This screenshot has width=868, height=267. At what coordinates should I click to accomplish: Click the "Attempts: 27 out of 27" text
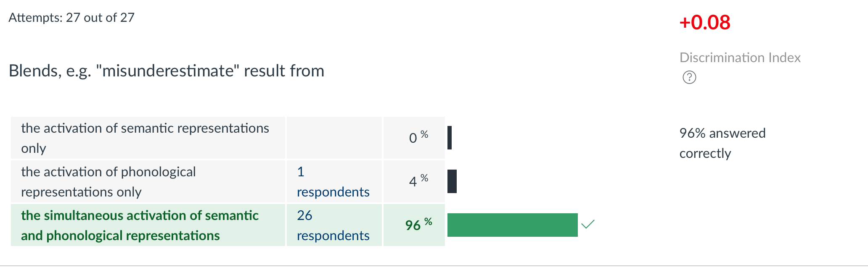click(71, 18)
